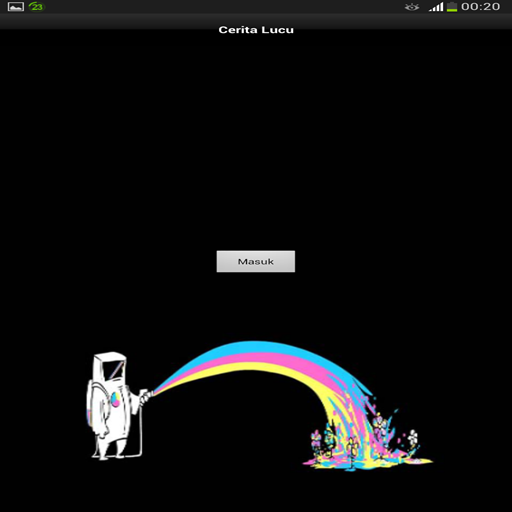Image resolution: width=512 pixels, height=512 pixels.
Task: Click the yellow stripe of the rainbow
Action: (253, 367)
